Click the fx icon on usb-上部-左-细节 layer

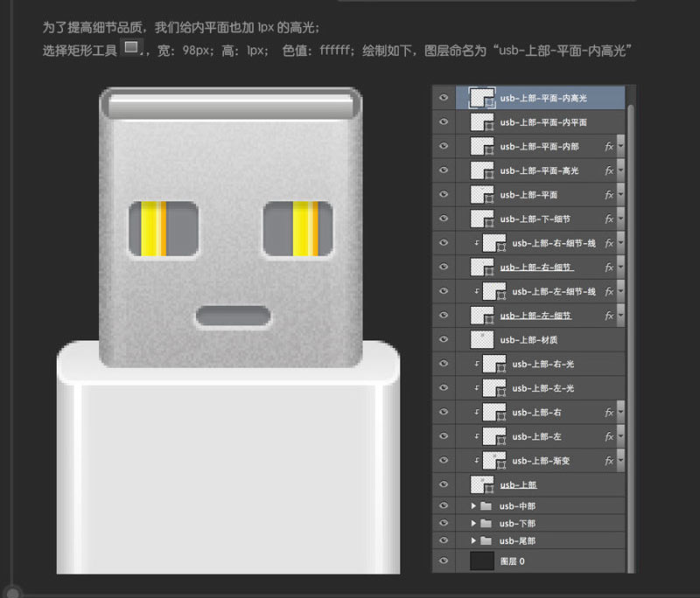(x=608, y=316)
